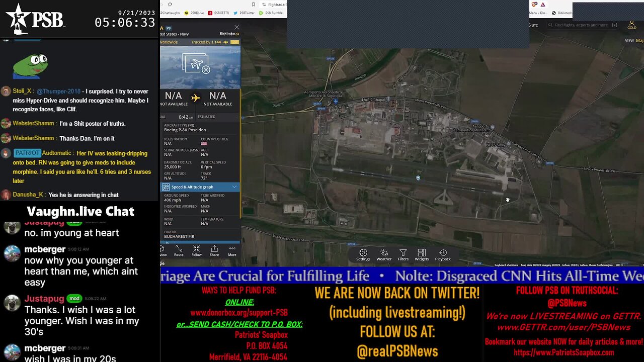Click the US flag country icon
644x362 pixels.
pyautogui.click(x=204, y=144)
